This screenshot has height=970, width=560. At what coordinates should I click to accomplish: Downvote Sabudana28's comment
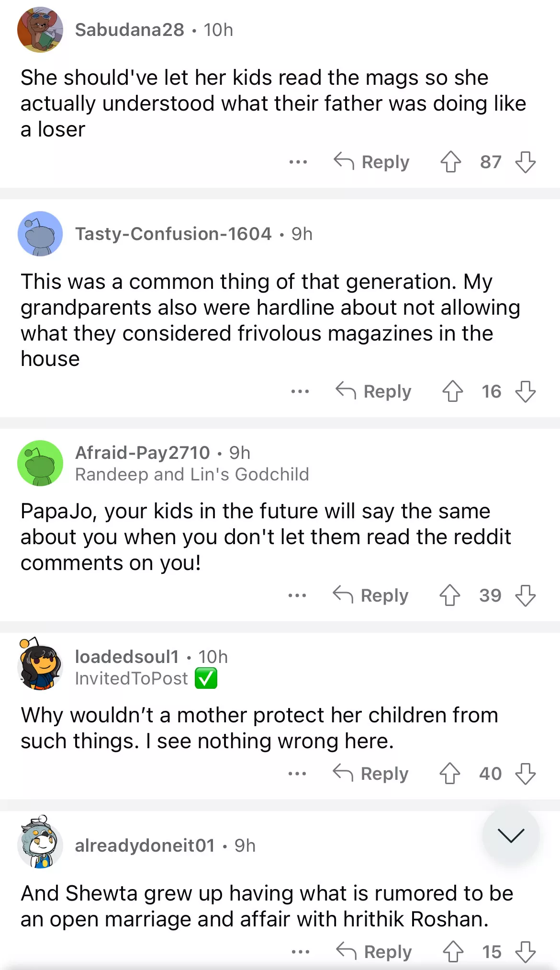(525, 162)
